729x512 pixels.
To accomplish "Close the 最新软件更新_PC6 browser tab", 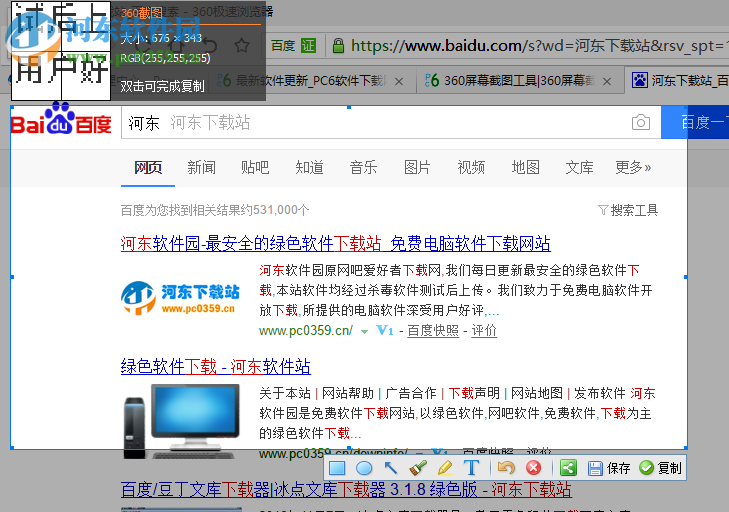I will coord(399,82).
